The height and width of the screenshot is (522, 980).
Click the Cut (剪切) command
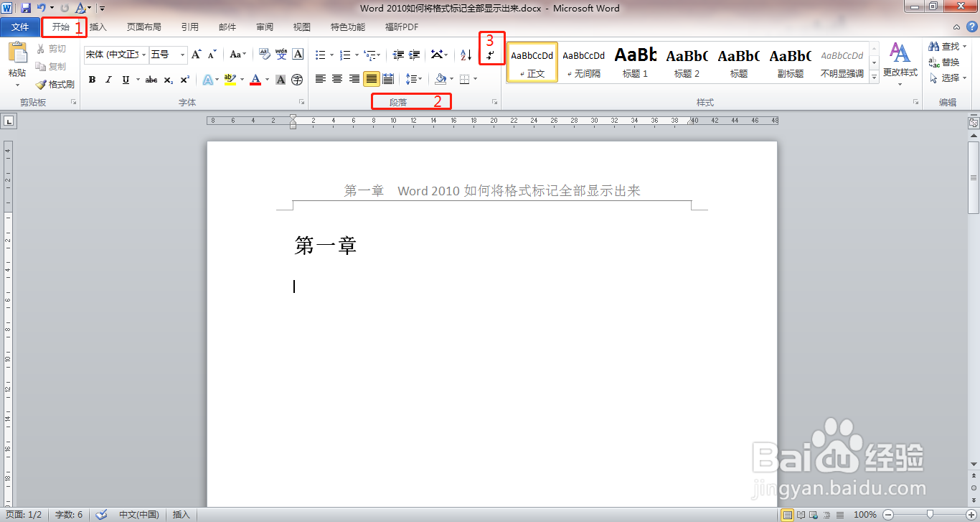tap(52, 49)
